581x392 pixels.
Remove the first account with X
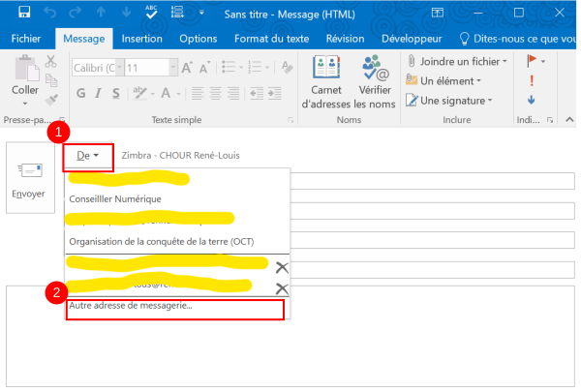click(282, 267)
